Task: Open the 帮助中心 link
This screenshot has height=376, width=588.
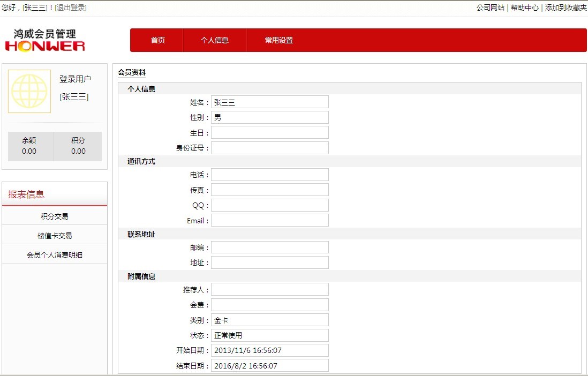Action: click(x=524, y=7)
